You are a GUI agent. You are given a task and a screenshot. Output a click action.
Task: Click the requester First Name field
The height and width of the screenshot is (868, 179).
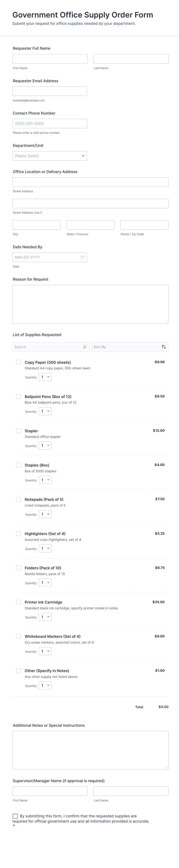click(50, 59)
